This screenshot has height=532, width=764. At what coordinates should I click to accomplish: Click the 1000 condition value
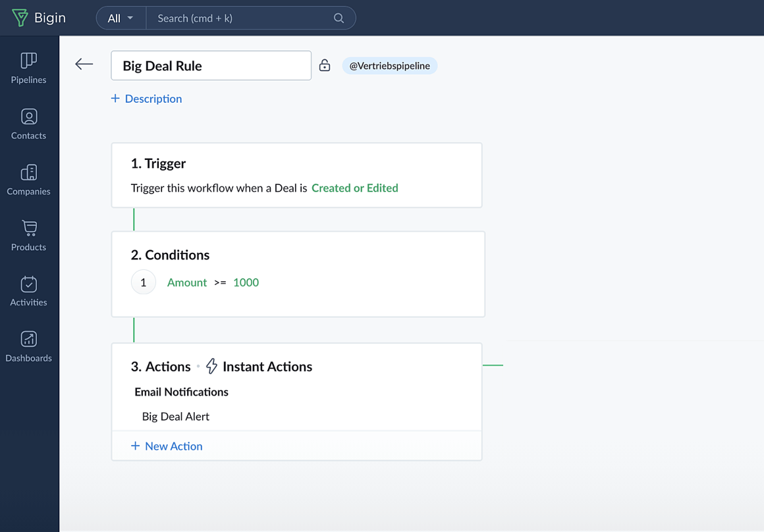click(x=246, y=282)
